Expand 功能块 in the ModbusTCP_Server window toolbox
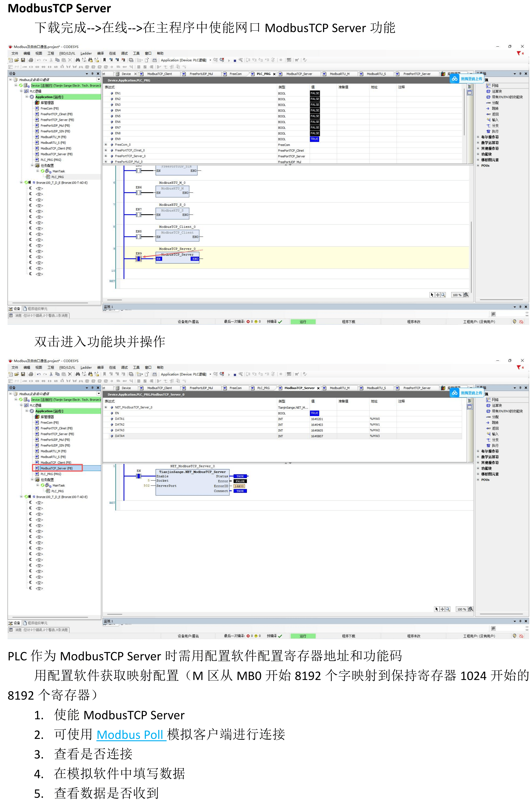 (478, 468)
